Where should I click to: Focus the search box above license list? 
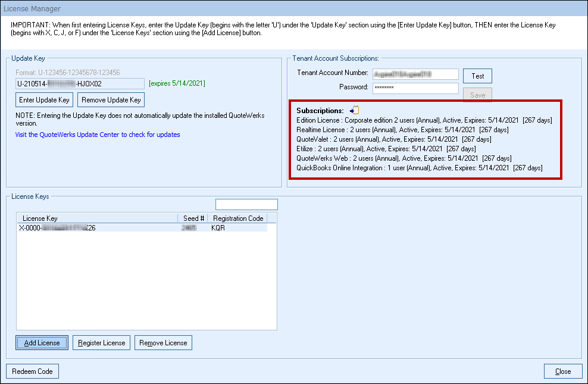click(x=246, y=205)
